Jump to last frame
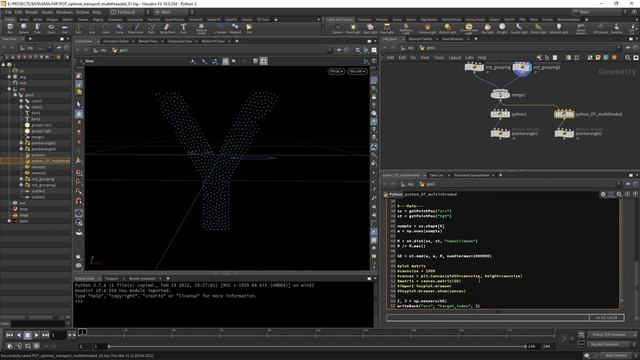The image size is (640, 360). [45, 335]
